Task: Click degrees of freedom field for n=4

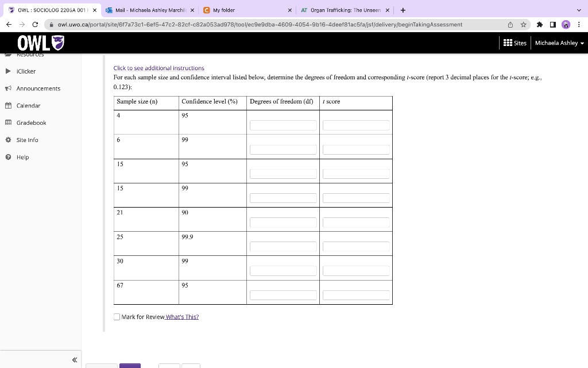Action: click(283, 125)
